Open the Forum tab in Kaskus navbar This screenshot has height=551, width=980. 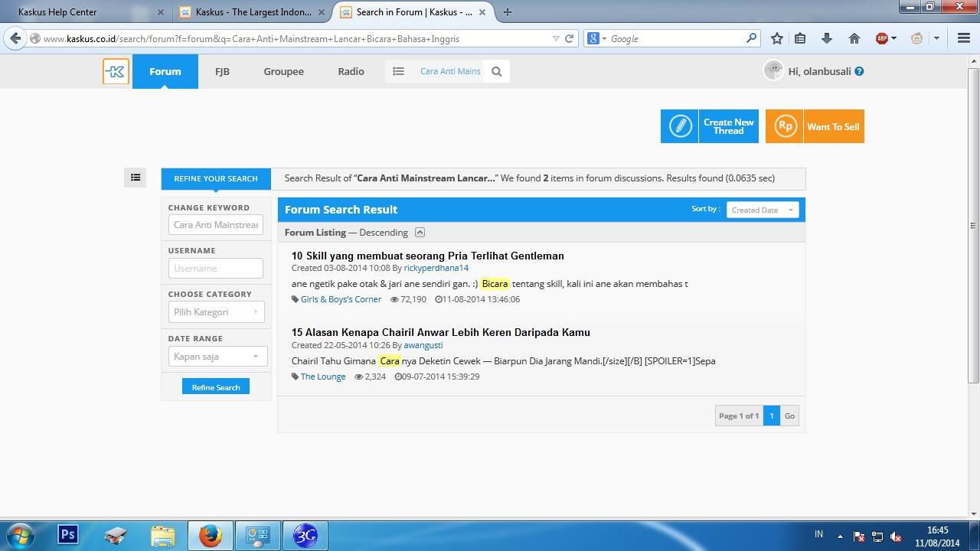(165, 71)
